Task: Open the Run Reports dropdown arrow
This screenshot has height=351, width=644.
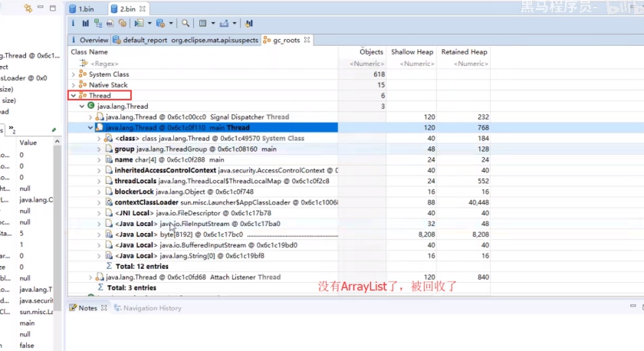Action: (x=149, y=24)
